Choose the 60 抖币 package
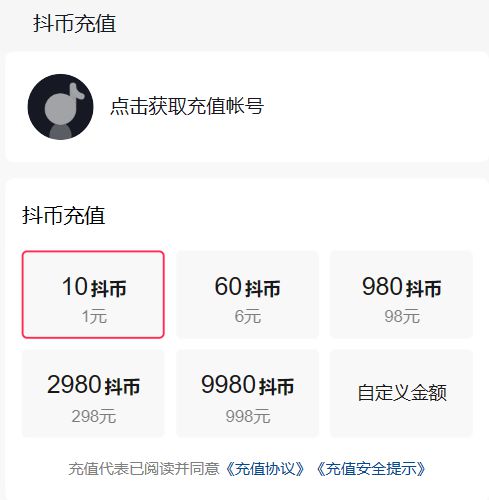This screenshot has width=489, height=500. pyautogui.click(x=247, y=295)
